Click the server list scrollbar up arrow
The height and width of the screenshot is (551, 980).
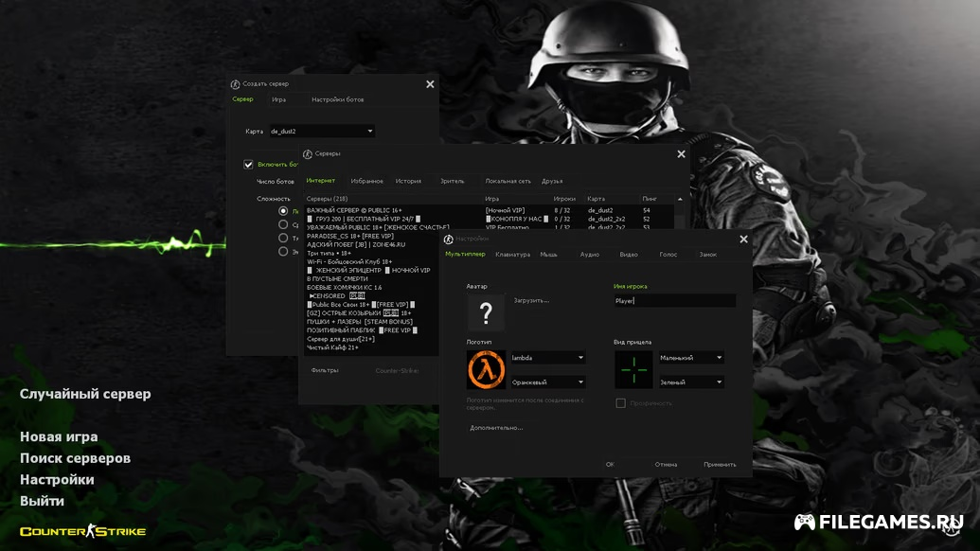point(680,199)
